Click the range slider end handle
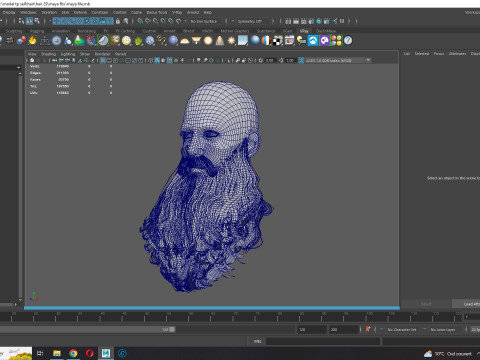480x360 pixels. coord(172,329)
